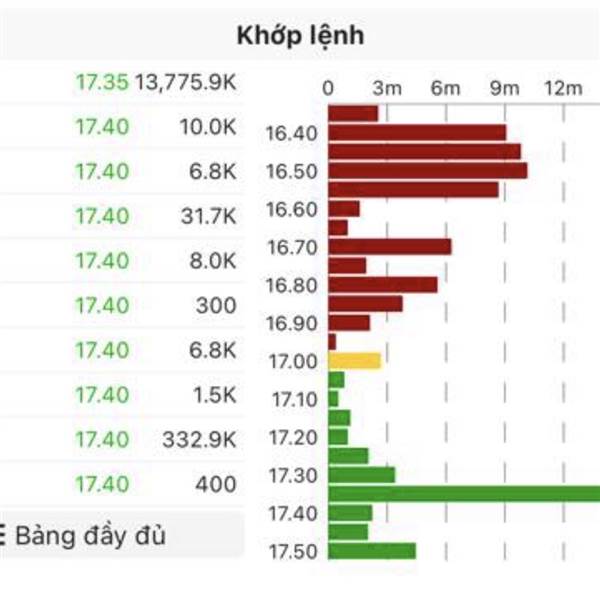Click the yellow bar at price 17.00
This screenshot has width=600, height=600.
pyautogui.click(x=354, y=360)
